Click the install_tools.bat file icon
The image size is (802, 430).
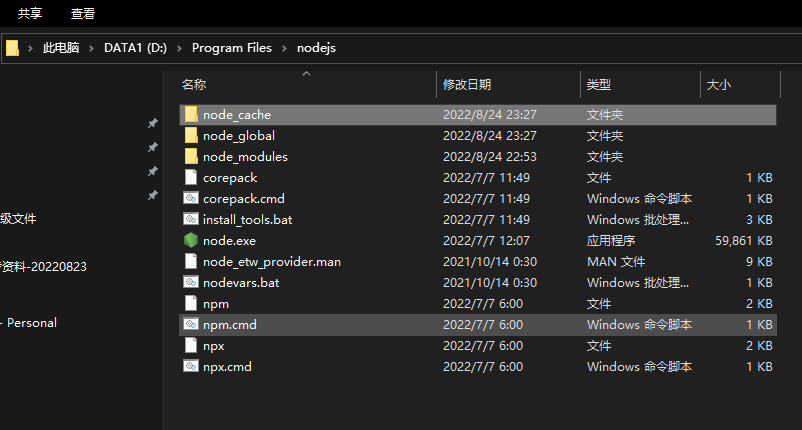(191, 219)
